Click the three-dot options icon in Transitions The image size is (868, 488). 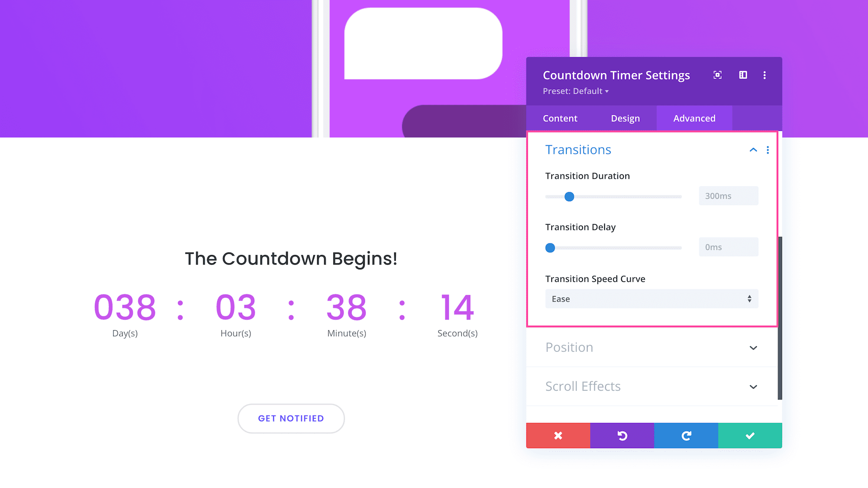pyautogui.click(x=768, y=150)
